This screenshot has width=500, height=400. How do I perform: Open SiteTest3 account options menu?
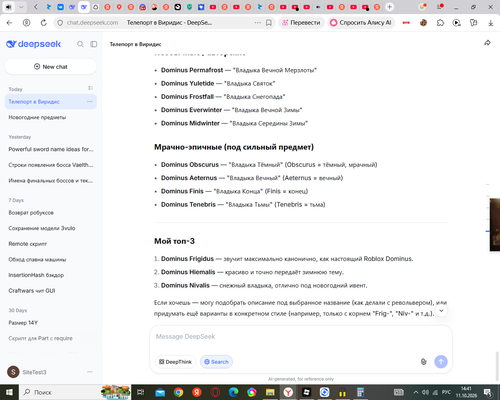point(90,372)
